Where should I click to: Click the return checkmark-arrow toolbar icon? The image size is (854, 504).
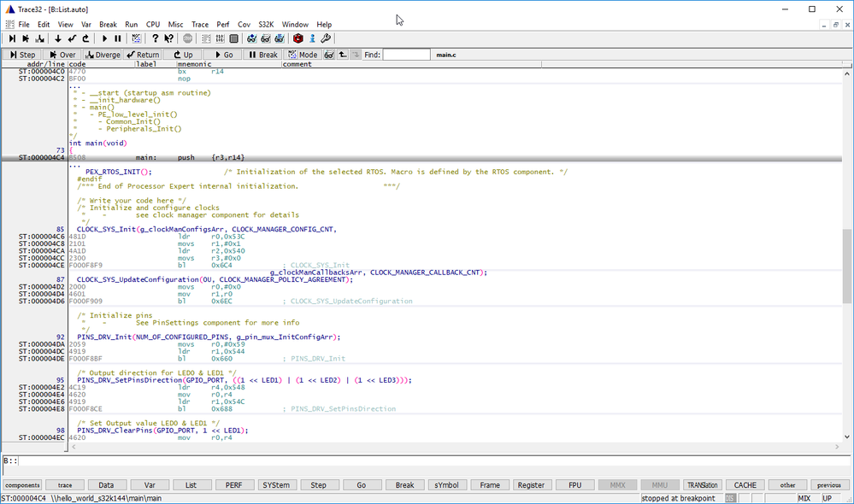[x=72, y=38]
